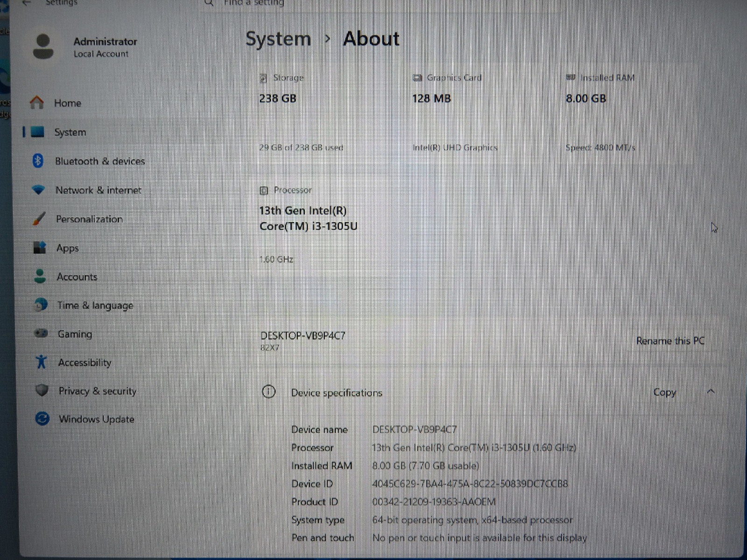Click the Bluetooth icon in the sidebar

tap(38, 161)
